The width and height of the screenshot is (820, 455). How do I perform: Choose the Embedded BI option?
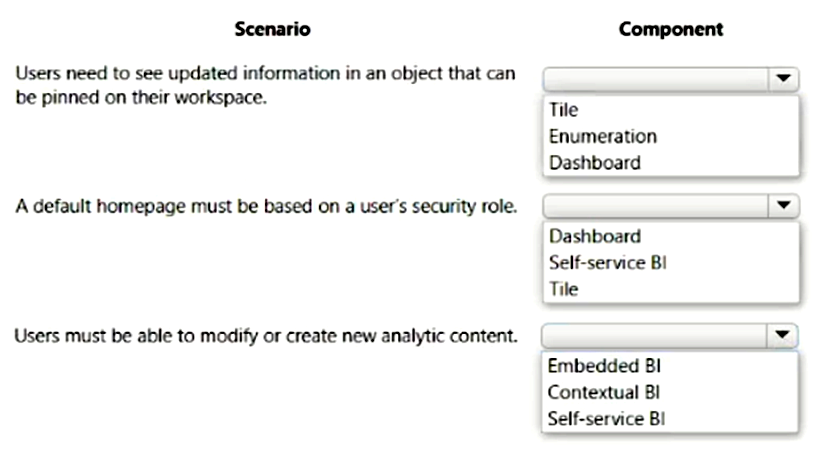[604, 366]
